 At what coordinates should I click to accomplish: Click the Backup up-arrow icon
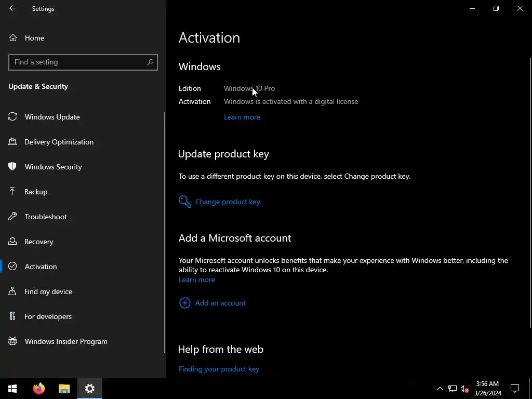coord(12,191)
